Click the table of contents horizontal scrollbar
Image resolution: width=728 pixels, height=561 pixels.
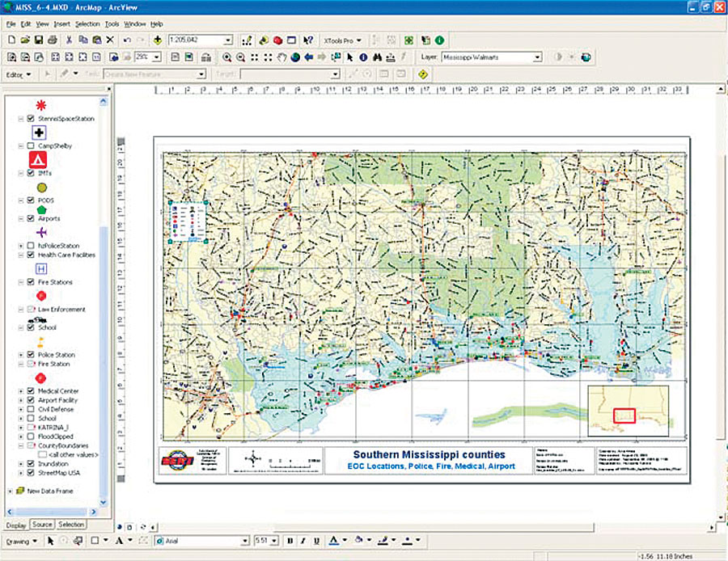click(x=52, y=512)
